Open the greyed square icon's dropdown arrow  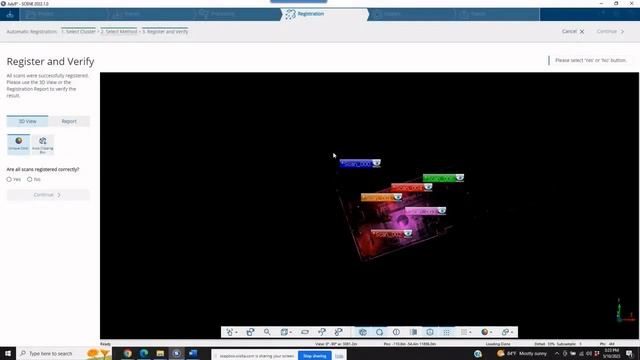(470, 333)
